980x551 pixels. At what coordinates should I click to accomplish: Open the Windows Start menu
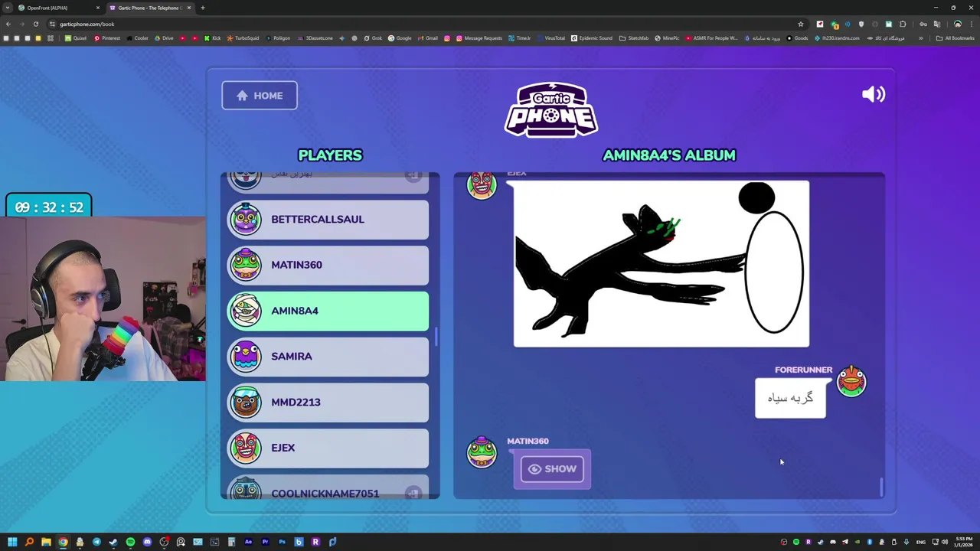(12, 542)
